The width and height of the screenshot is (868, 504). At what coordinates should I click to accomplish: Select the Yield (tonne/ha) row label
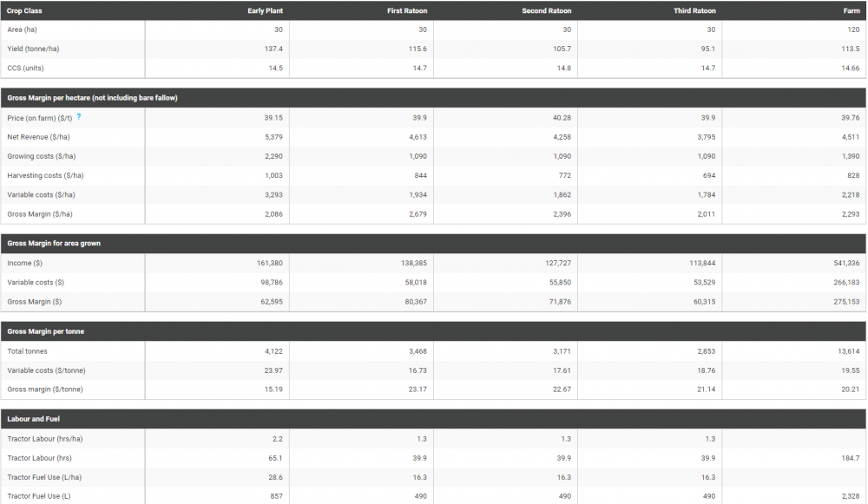pos(31,49)
